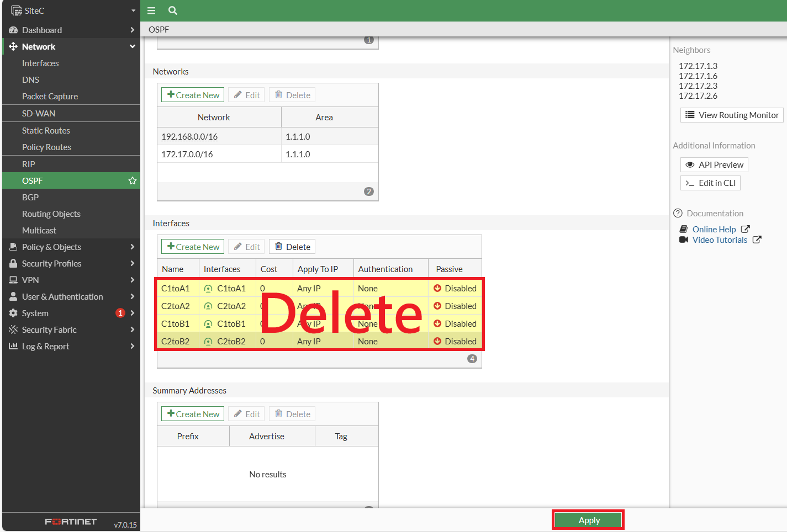
Task: Expand the Security Fabric chevron
Action: pyautogui.click(x=133, y=329)
